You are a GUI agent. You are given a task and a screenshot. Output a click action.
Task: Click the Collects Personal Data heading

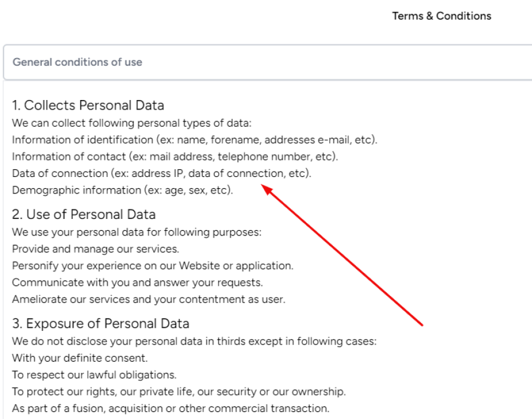pos(88,105)
